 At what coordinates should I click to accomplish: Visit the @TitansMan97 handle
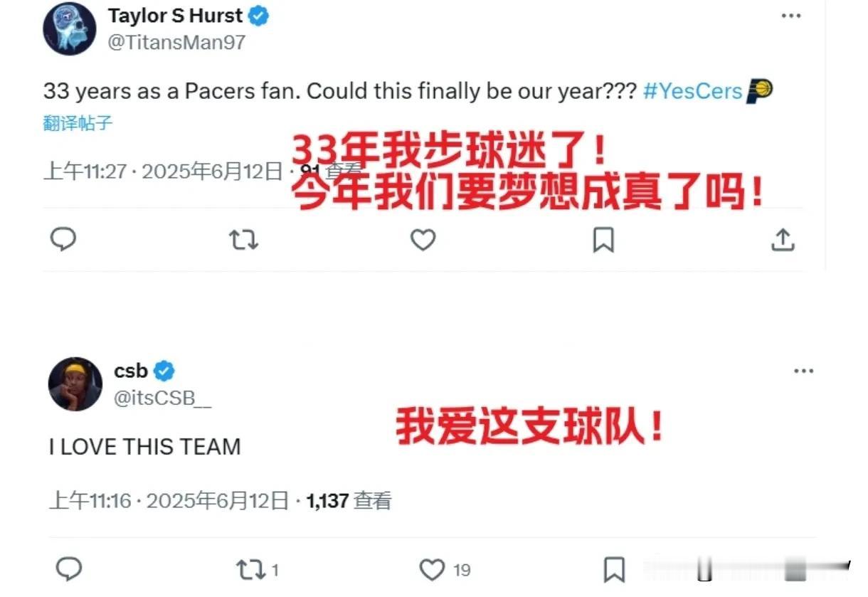pyautogui.click(x=176, y=42)
